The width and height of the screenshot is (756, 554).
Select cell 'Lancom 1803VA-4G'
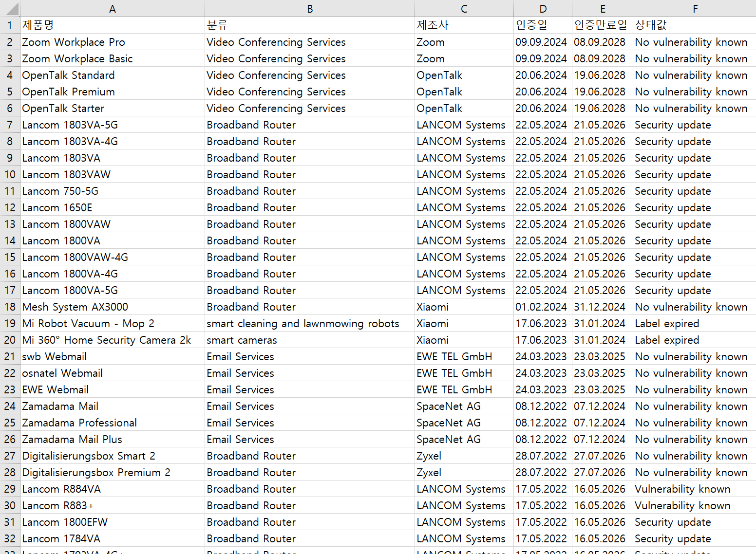pyautogui.click(x=113, y=141)
